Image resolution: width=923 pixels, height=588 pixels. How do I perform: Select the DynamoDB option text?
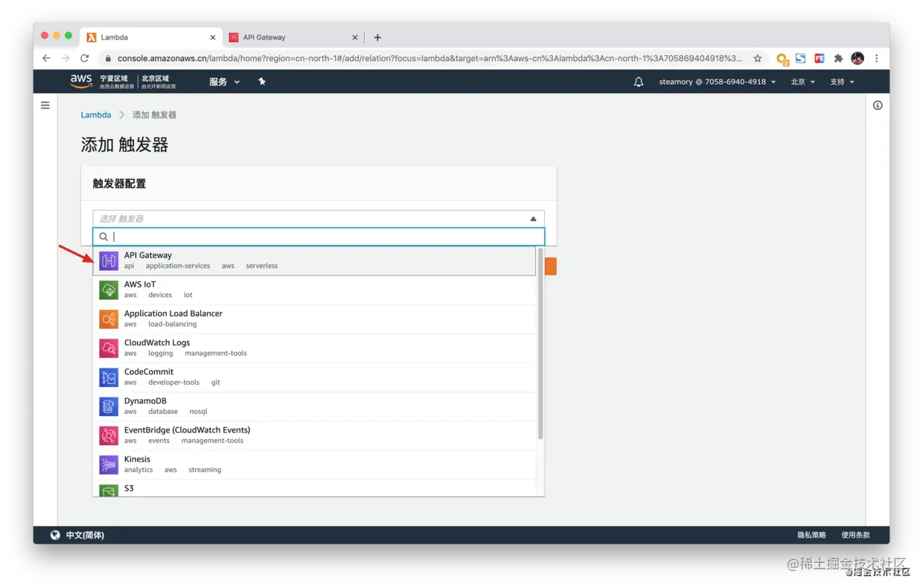click(x=145, y=400)
